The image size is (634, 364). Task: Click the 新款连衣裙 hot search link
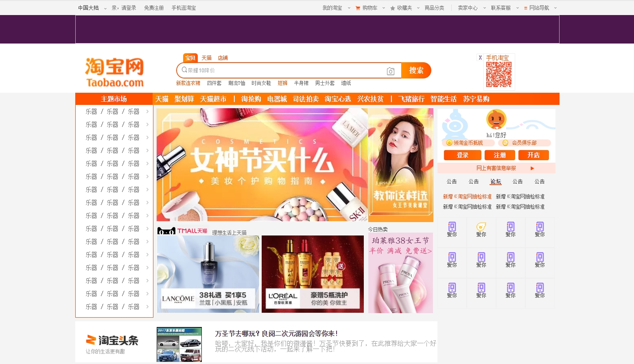(188, 83)
